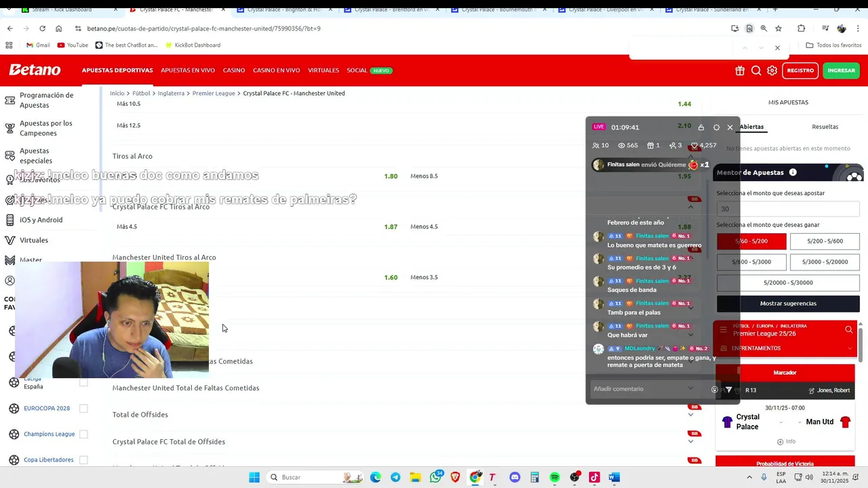Select the S/3000 - S/20000 win range
The width and height of the screenshot is (868, 488).
click(x=825, y=262)
